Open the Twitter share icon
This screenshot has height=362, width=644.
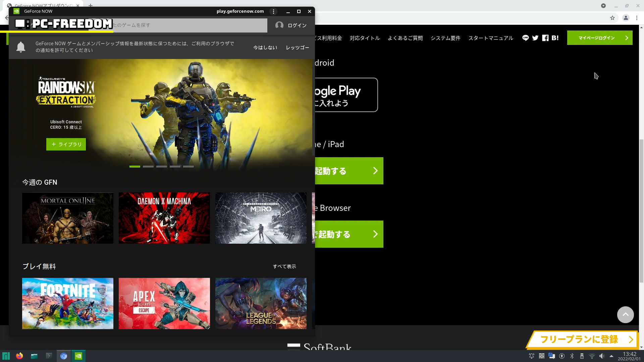tap(535, 38)
